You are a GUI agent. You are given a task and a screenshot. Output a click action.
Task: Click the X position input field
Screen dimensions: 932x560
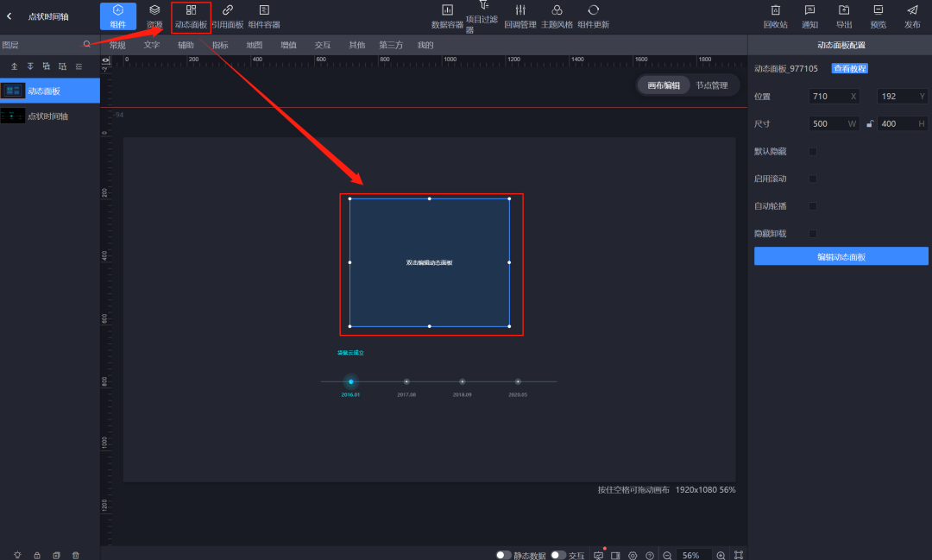[x=834, y=97]
